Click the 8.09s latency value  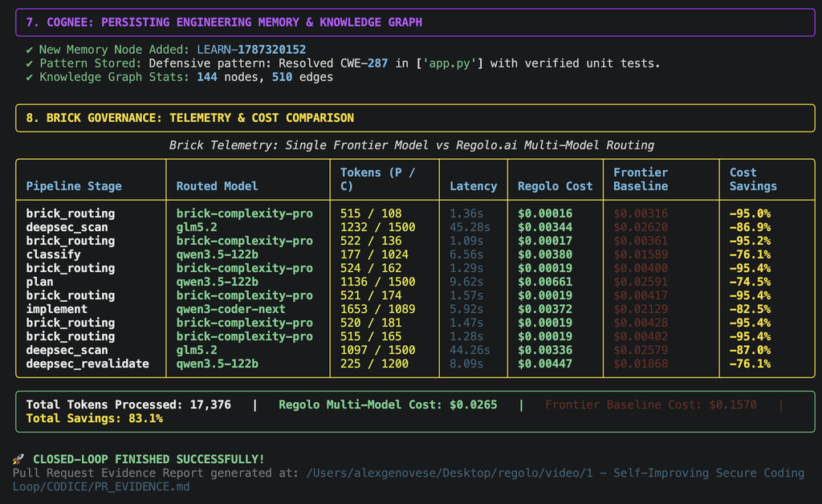click(466, 364)
